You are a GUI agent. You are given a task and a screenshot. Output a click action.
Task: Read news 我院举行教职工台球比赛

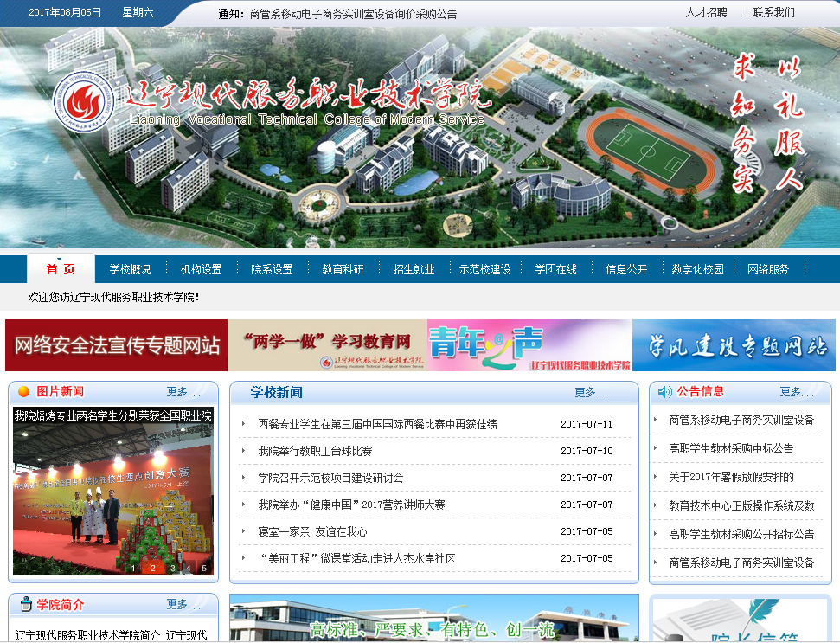[x=315, y=451]
